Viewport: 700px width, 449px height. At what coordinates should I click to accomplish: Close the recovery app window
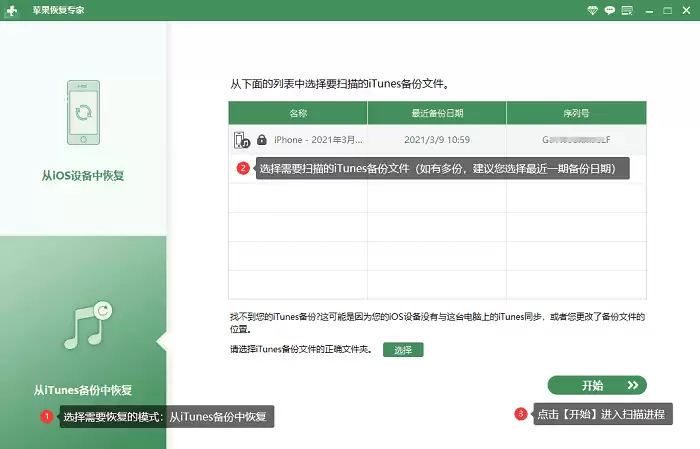click(x=686, y=10)
